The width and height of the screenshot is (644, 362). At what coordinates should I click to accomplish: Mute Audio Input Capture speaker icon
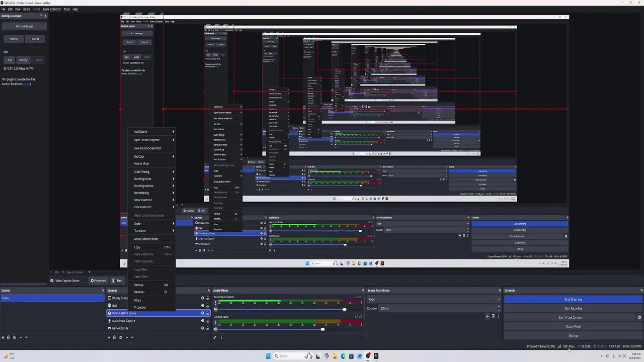click(216, 309)
